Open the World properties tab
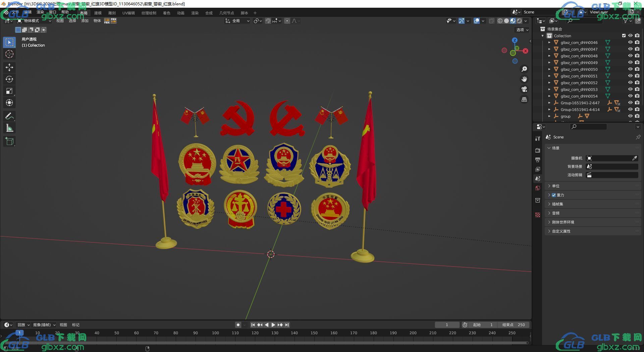Screen dimensions: 644x352 coord(538,188)
